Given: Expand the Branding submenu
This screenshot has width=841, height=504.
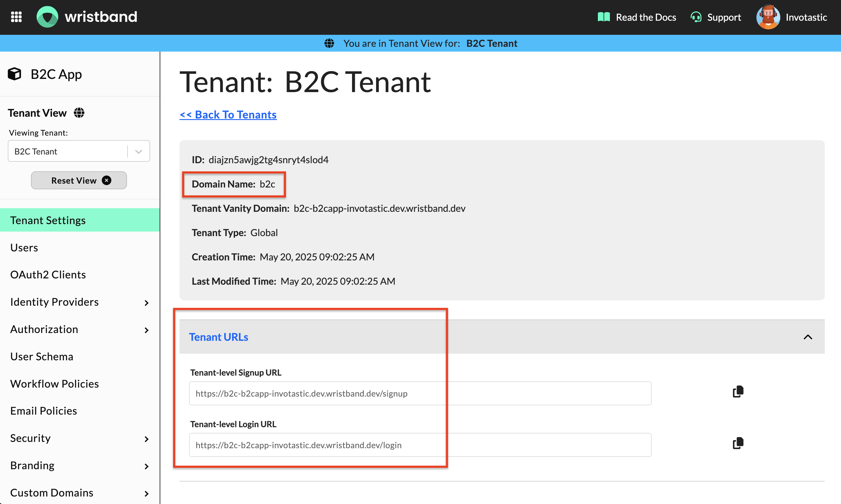Looking at the screenshot, I should coord(146,466).
